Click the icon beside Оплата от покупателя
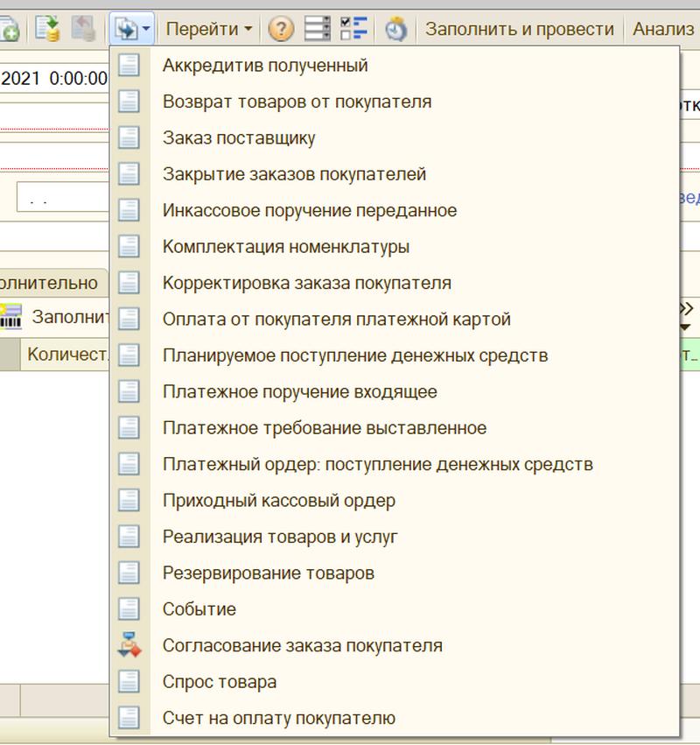This screenshot has width=700, height=745. pos(129,319)
